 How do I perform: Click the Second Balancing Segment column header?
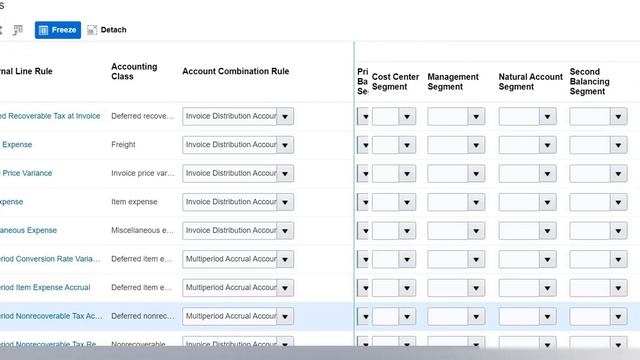pos(589,81)
